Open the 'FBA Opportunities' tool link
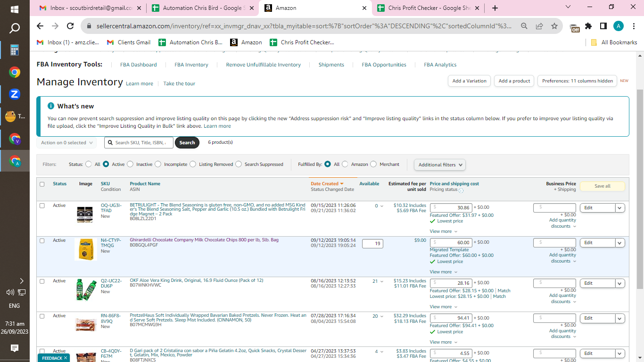The image size is (644, 362). [x=384, y=65]
